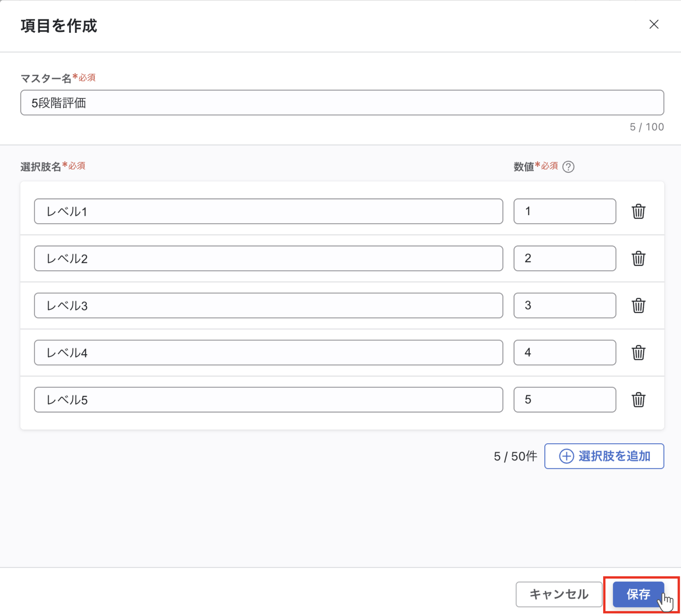The width and height of the screenshot is (681, 616).
Task: Select the numeric value field containing 3
Action: pyautogui.click(x=565, y=305)
